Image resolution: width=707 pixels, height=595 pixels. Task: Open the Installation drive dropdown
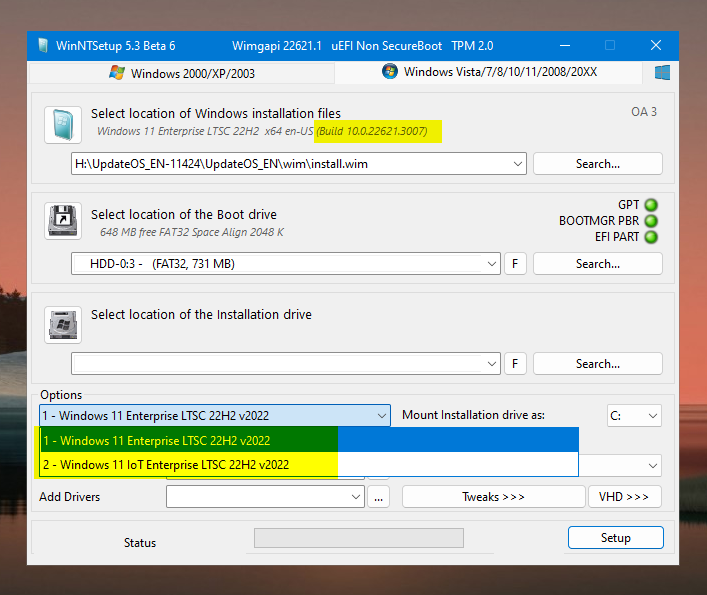[492, 364]
